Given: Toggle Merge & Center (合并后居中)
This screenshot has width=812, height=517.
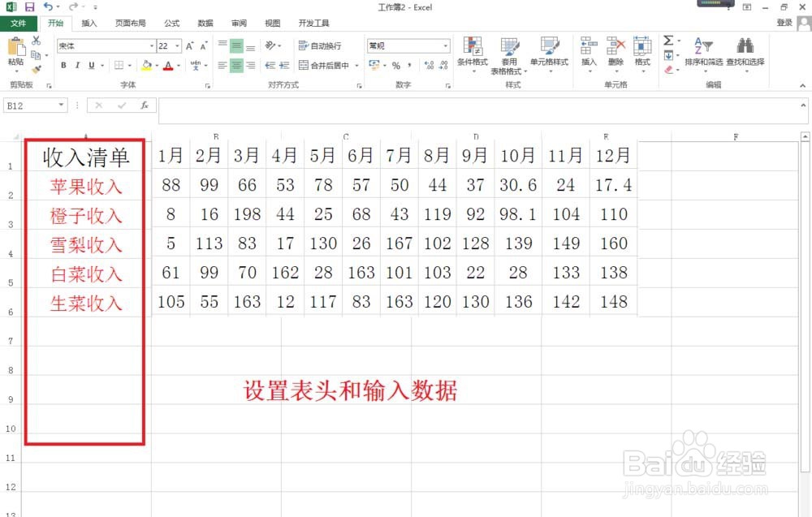Looking at the screenshot, I should tap(325, 64).
